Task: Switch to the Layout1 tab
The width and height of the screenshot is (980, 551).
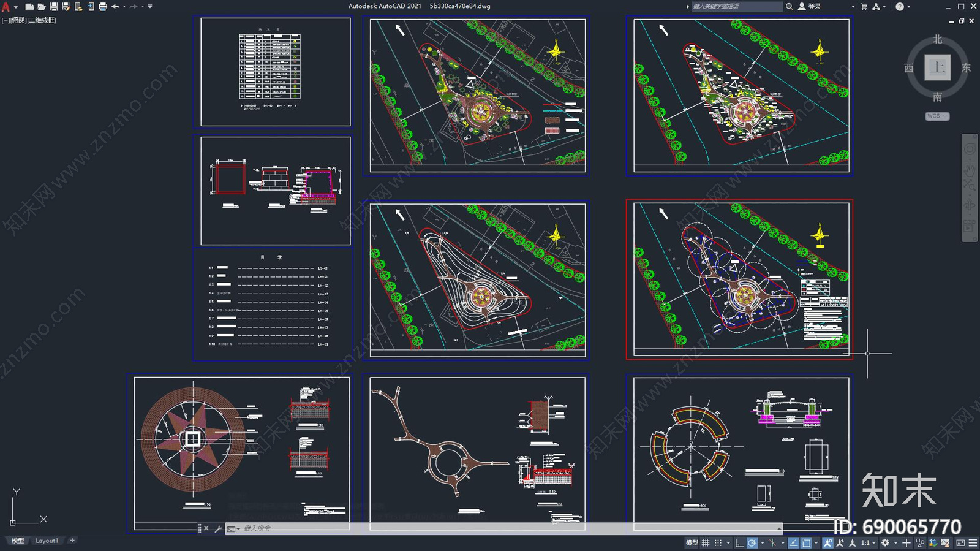Action: pyautogui.click(x=47, y=541)
